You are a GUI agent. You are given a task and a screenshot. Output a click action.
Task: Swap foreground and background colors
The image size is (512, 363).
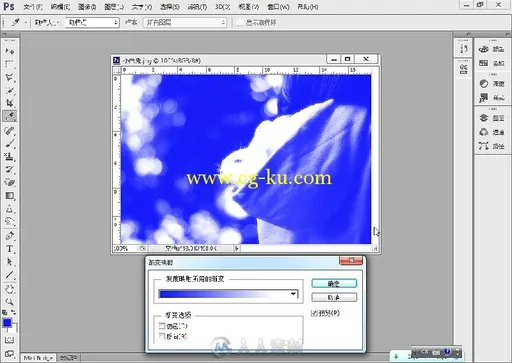click(14, 312)
